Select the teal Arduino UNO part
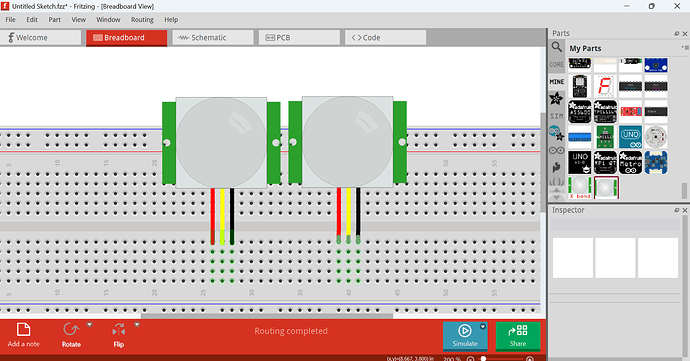This screenshot has height=361, width=690. coord(631,137)
